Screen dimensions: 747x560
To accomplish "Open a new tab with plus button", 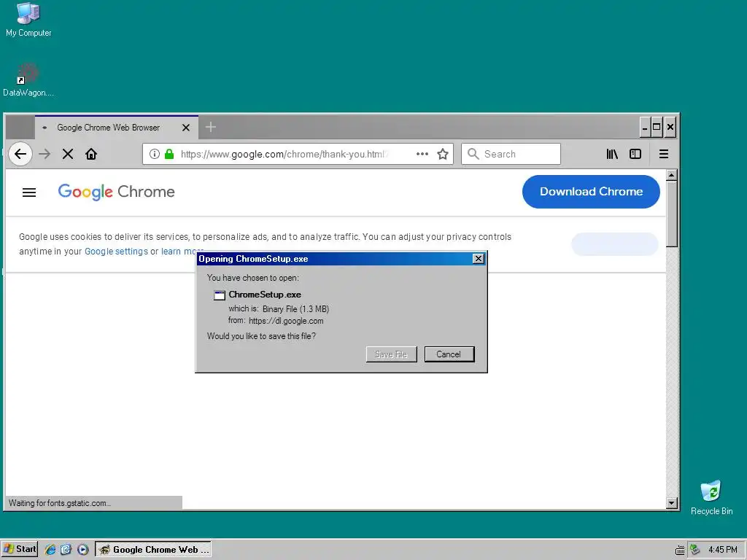I will 211,127.
